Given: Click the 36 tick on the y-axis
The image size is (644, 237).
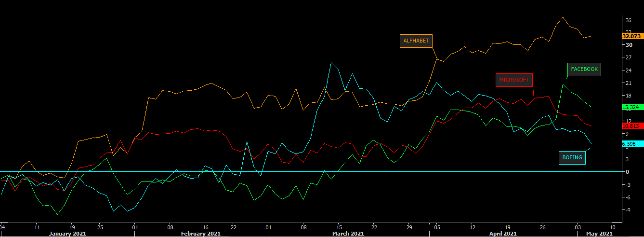Looking at the screenshot, I should (628, 20).
